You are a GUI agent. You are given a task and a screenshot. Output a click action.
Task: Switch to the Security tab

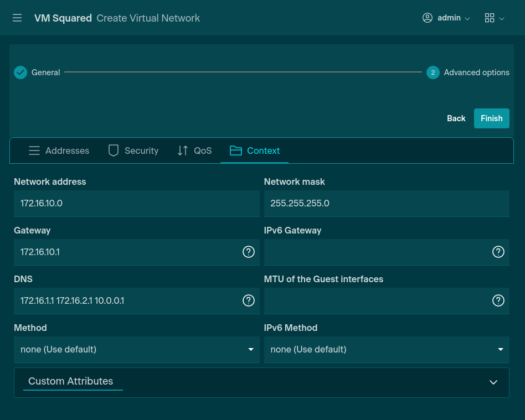click(x=133, y=151)
